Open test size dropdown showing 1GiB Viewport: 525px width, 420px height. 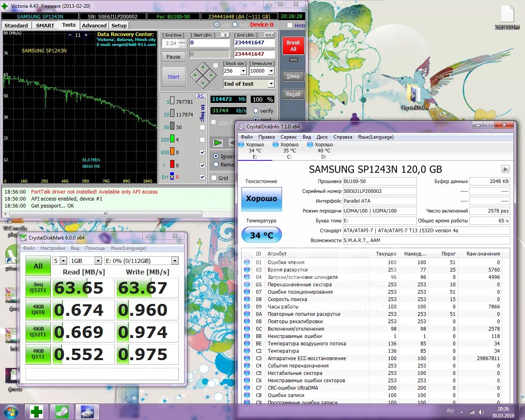pos(98,261)
